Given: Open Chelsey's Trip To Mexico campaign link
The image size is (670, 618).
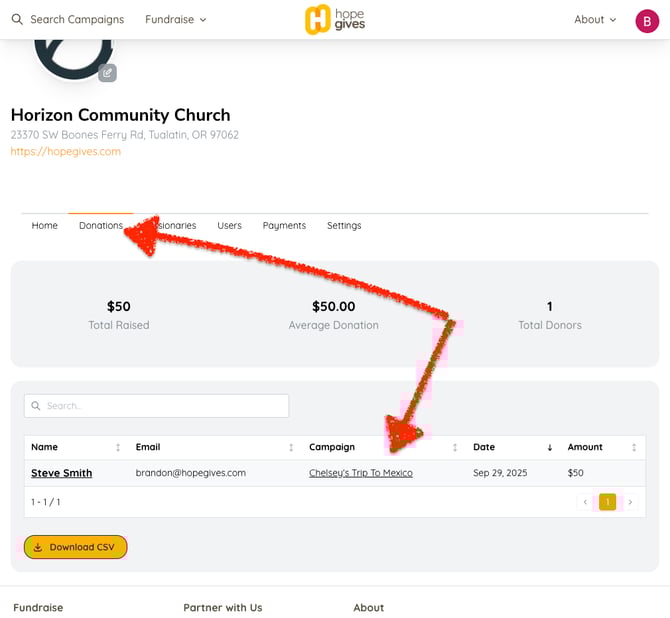Looking at the screenshot, I should [x=360, y=473].
